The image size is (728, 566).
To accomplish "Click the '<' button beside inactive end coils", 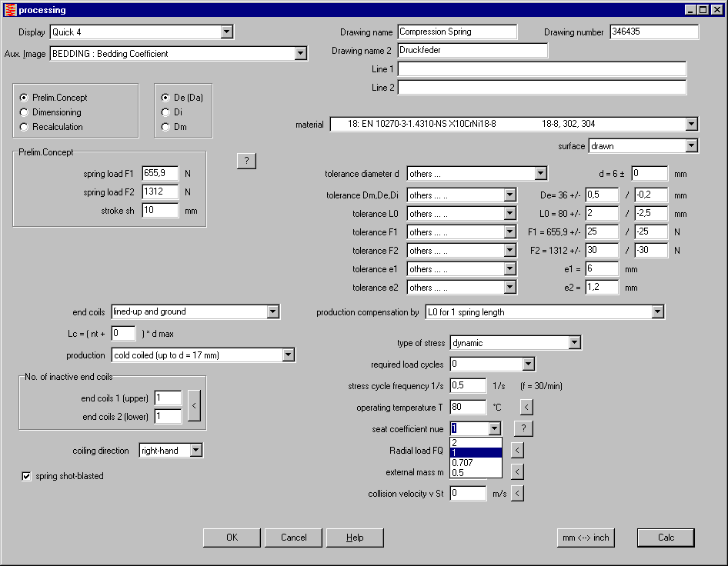I will coord(194,407).
